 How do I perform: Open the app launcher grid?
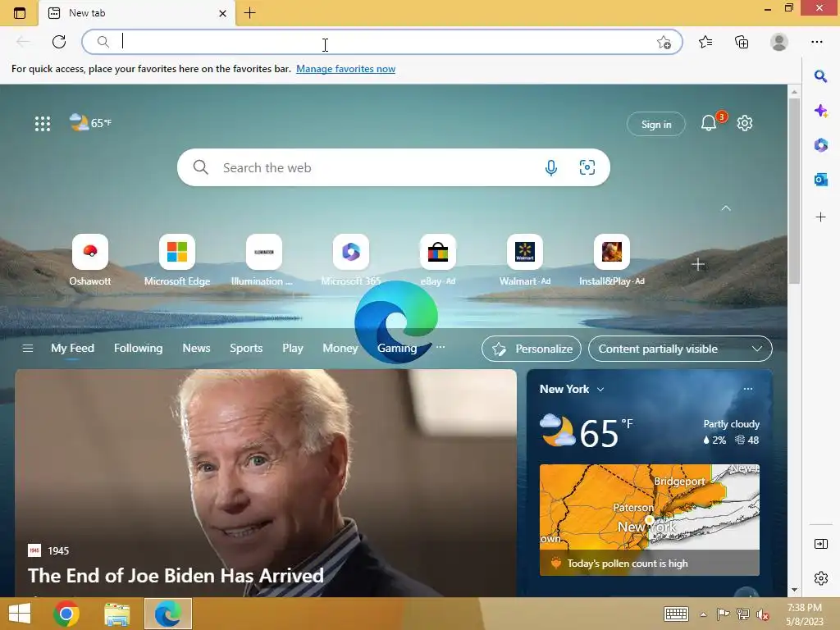(x=43, y=124)
